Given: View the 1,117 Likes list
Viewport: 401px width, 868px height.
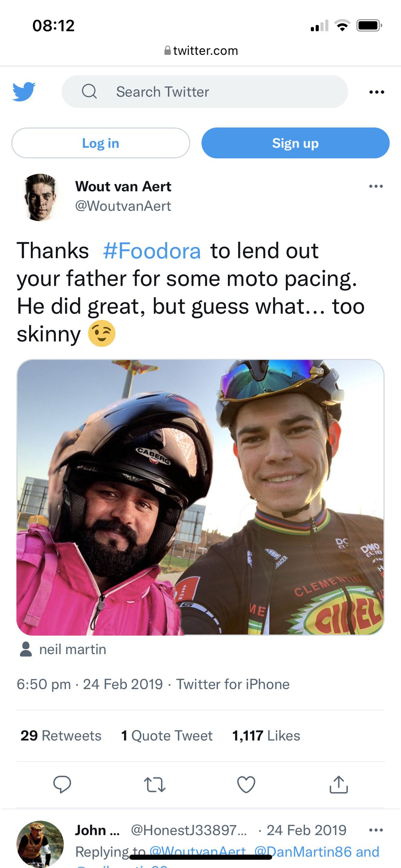Looking at the screenshot, I should coord(266,736).
